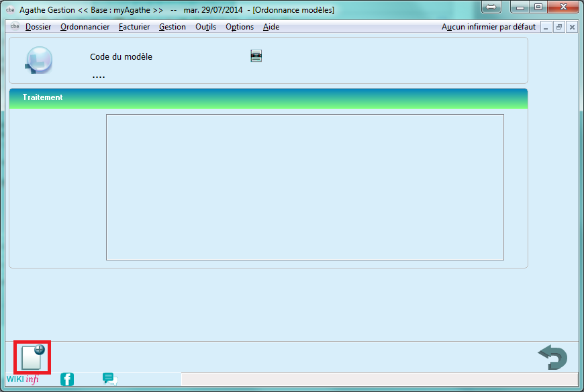Maximize the Agathe Gestion main window
The width and height of the screenshot is (584, 392).
pyautogui.click(x=538, y=7)
